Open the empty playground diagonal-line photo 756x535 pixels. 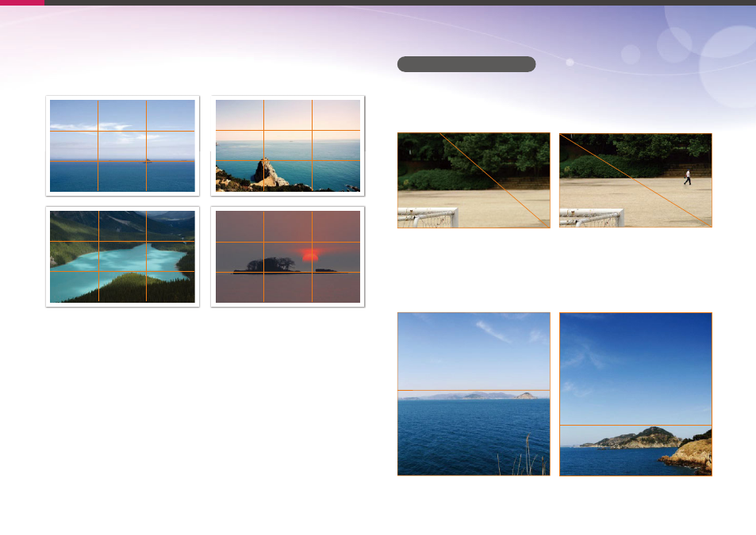tap(474, 180)
